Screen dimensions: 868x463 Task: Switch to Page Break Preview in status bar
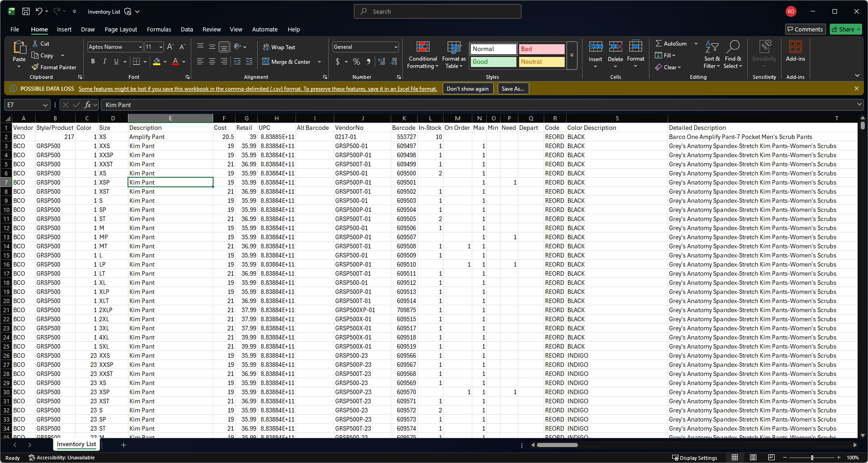(x=771, y=458)
